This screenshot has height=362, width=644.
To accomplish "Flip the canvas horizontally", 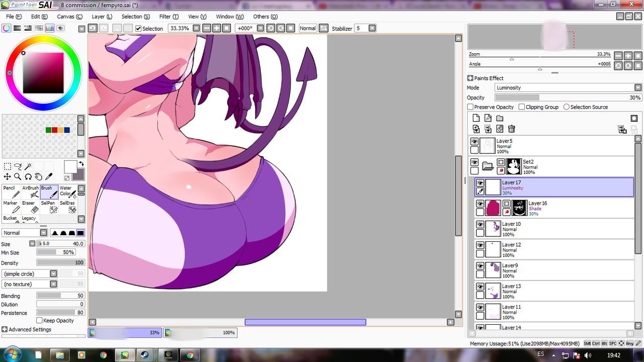I will coord(324,28).
